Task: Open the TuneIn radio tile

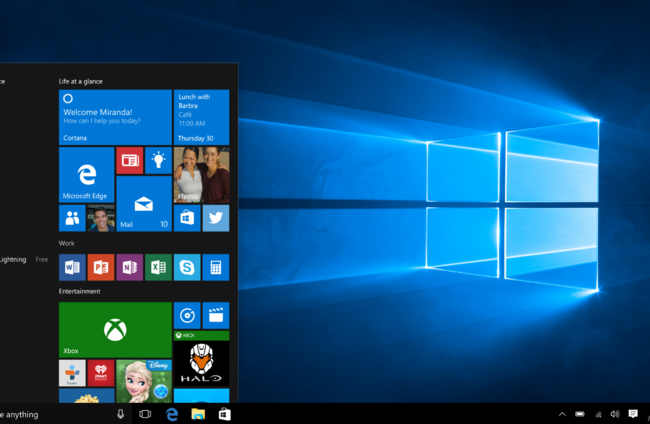Action: [x=72, y=373]
